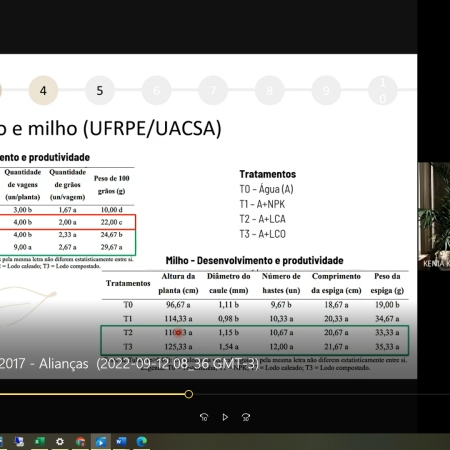Open Settings gear in the taskbar
450x450 pixels.
(x=60, y=442)
